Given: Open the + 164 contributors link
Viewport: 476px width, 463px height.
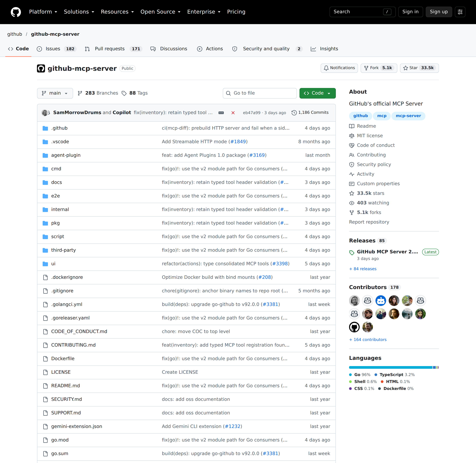Looking at the screenshot, I should [x=368, y=339].
